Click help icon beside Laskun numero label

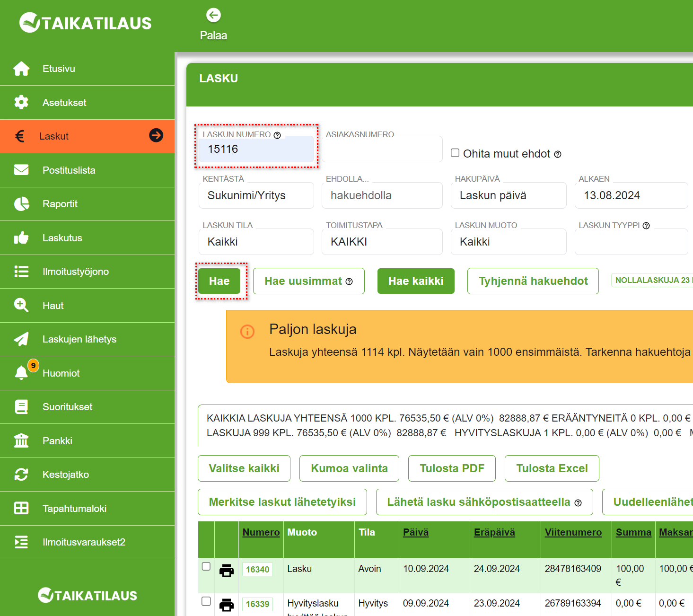(277, 135)
